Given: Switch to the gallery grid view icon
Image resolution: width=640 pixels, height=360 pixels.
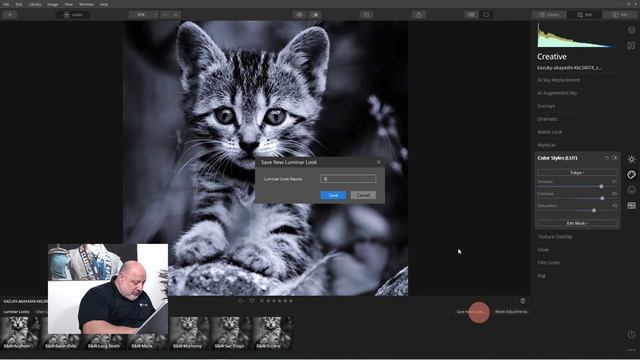Looking at the screenshot, I should (x=471, y=15).
